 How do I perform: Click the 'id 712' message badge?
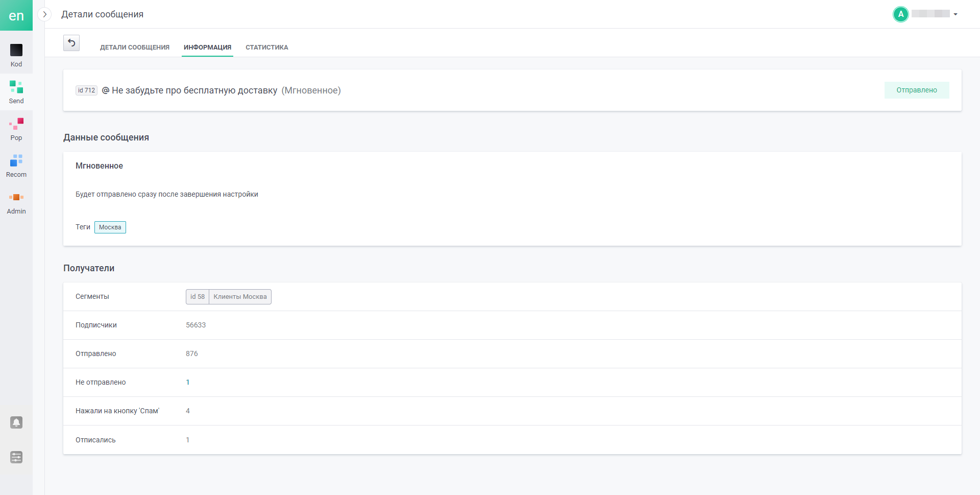[87, 90]
